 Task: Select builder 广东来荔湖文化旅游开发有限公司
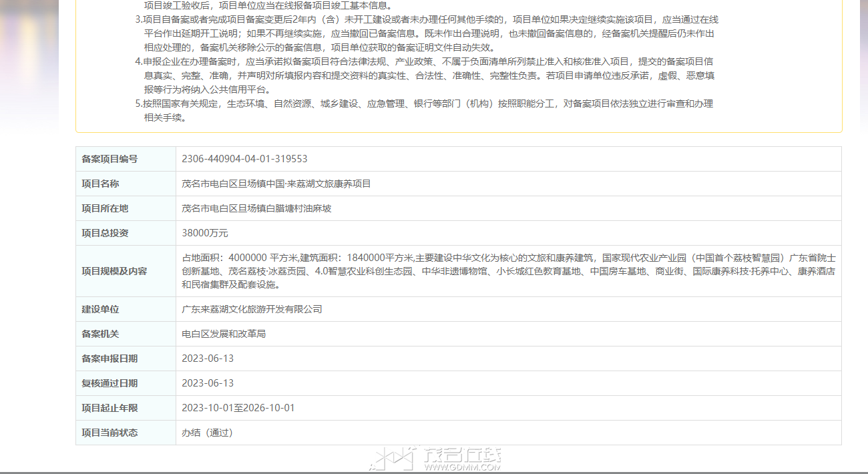click(x=252, y=309)
